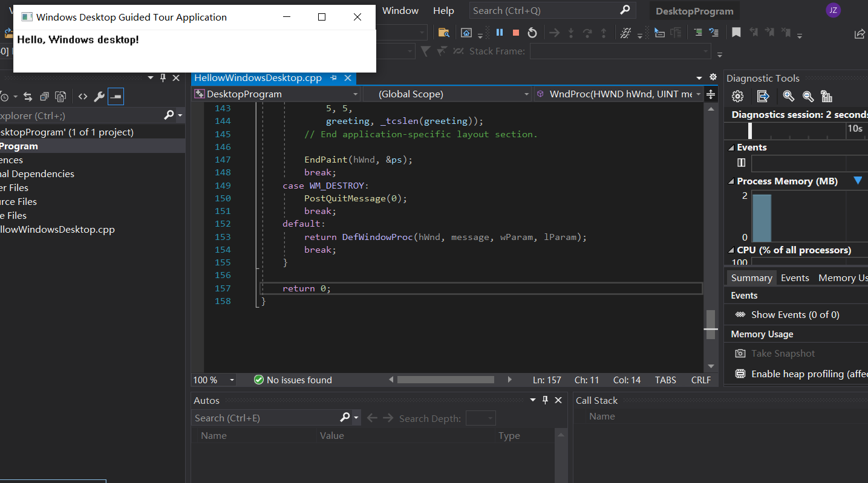The height and width of the screenshot is (483, 868).
Task: Click the Step Into icon
Action: tap(570, 32)
